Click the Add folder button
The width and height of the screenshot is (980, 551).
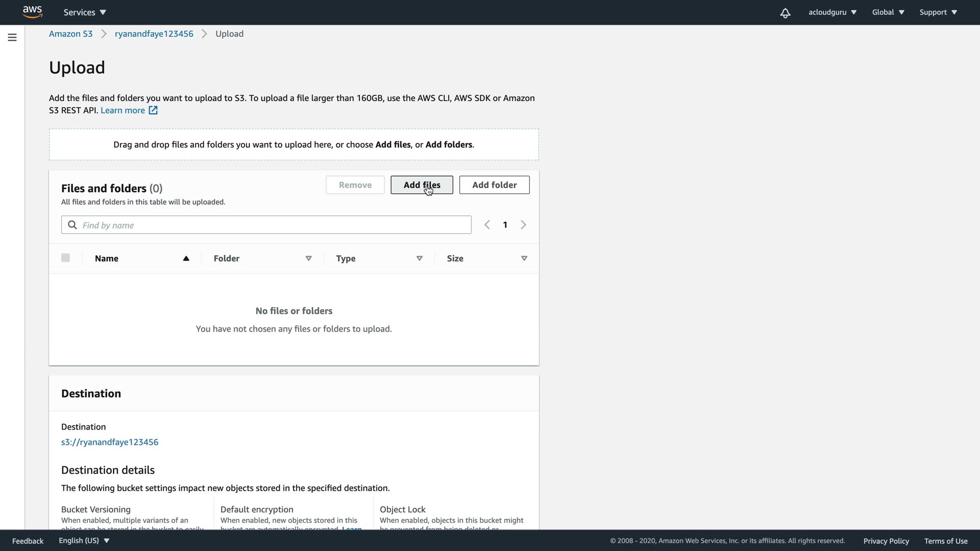coord(494,185)
